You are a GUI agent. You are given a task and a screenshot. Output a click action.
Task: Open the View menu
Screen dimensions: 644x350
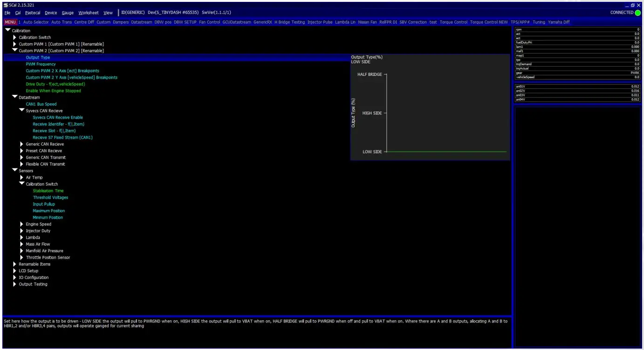pyautogui.click(x=108, y=13)
